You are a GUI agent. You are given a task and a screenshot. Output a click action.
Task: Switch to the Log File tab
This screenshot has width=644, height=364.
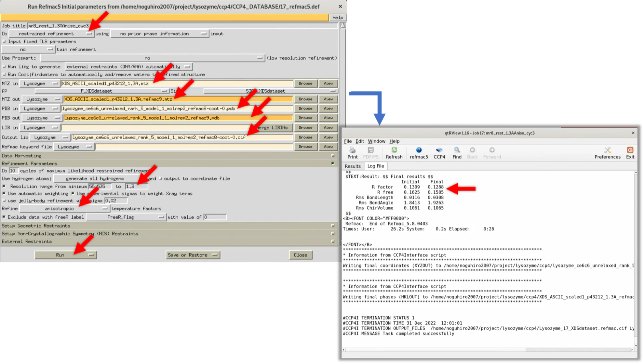point(375,166)
